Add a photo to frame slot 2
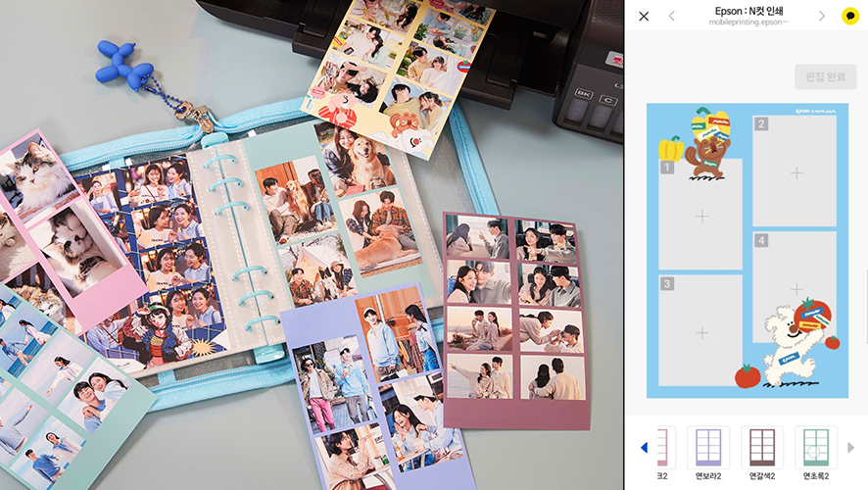The width and height of the screenshot is (868, 490). [x=796, y=172]
